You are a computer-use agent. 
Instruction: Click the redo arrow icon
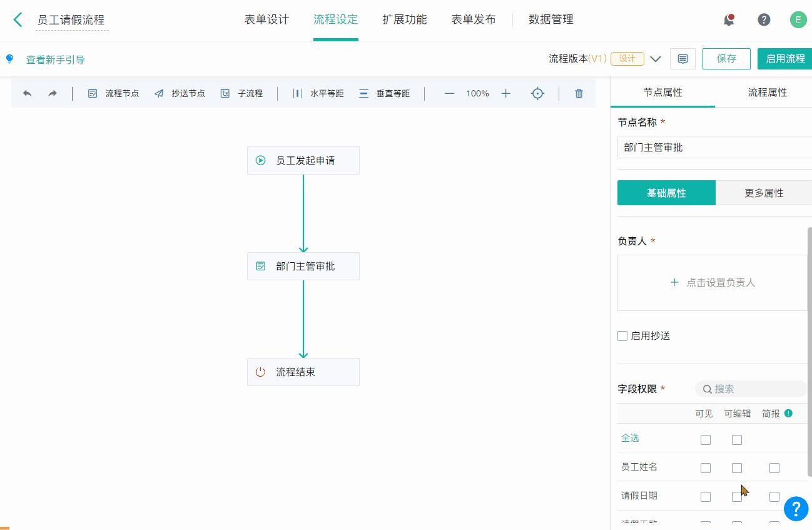(53, 93)
